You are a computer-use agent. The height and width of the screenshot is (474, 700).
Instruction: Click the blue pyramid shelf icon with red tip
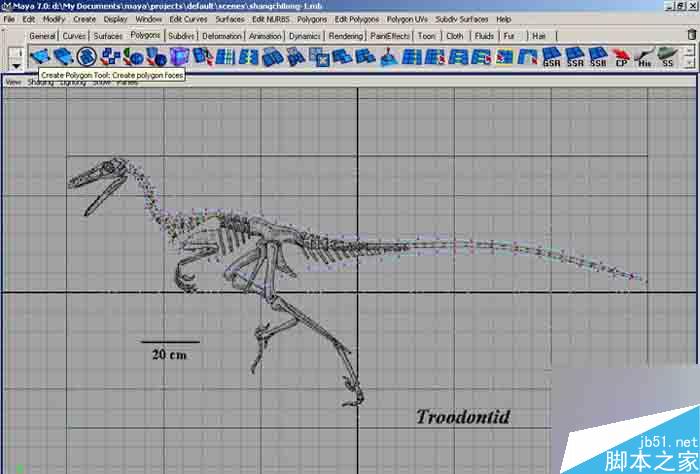pos(389,57)
